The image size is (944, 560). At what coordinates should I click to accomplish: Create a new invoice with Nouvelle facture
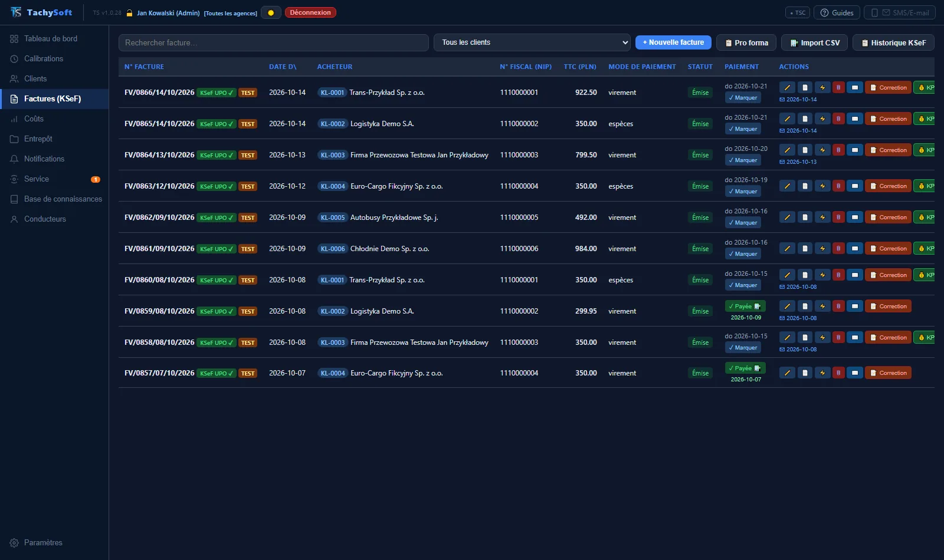673,42
